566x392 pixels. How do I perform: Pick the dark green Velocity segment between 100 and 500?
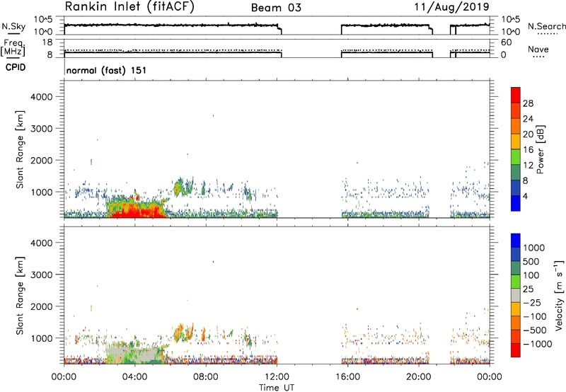point(516,268)
